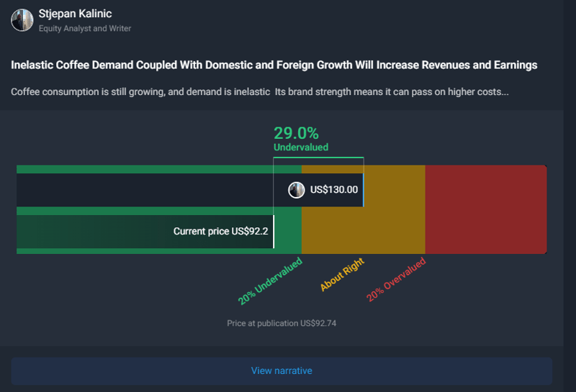This screenshot has height=392, width=576.
Task: Click Stjepan Kalinic's profile avatar
Action: [x=22, y=20]
